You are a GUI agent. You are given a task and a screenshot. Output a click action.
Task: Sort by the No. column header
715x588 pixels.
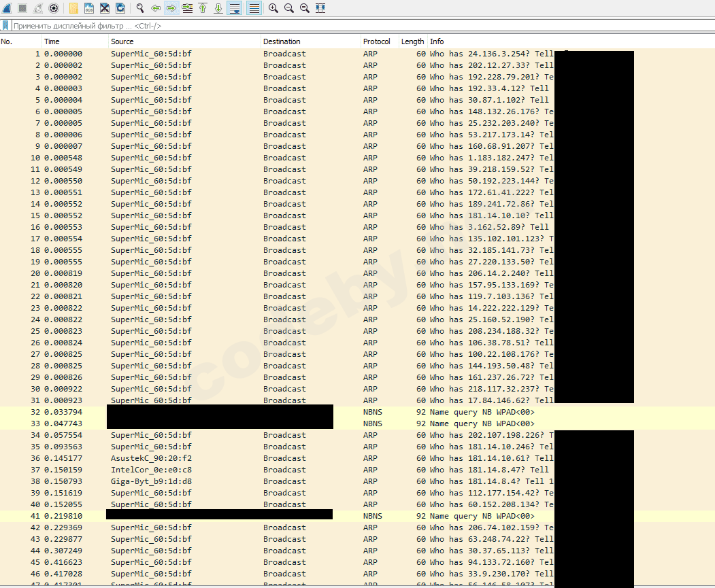click(x=21, y=41)
